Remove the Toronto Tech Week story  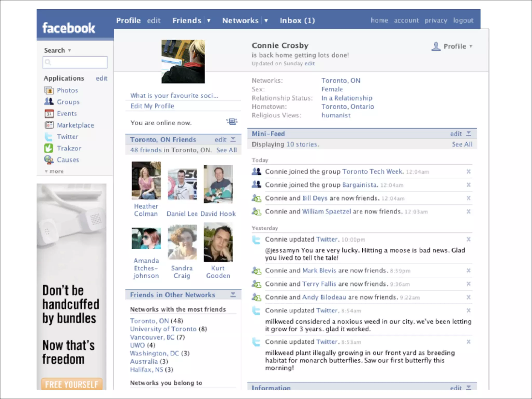point(468,171)
